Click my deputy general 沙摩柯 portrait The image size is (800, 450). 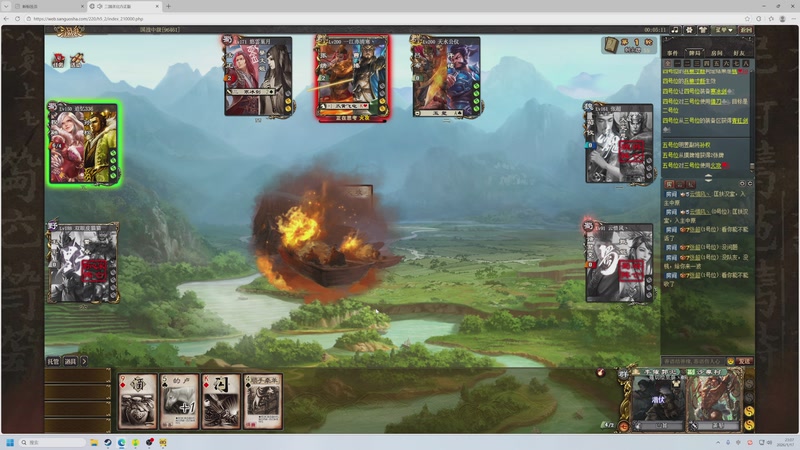[714, 400]
